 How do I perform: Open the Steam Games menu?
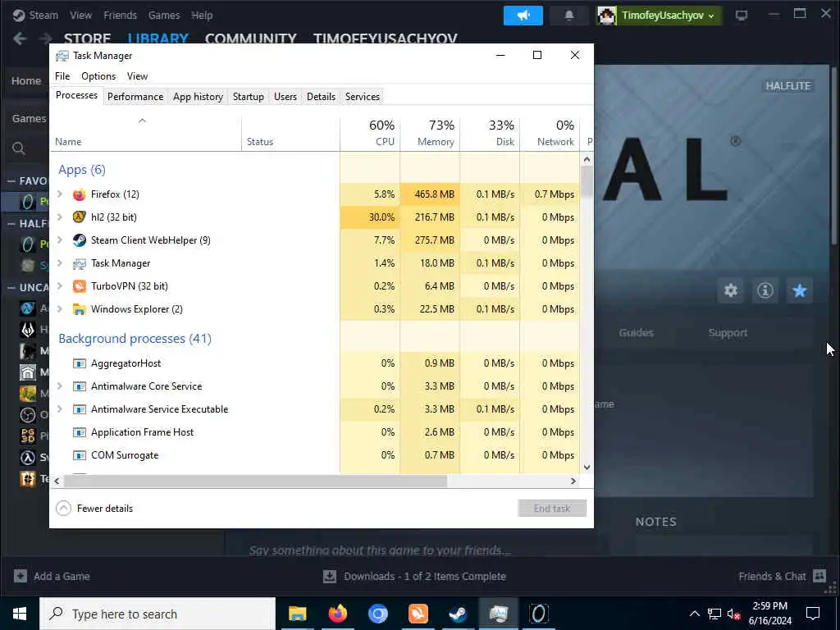tap(164, 16)
